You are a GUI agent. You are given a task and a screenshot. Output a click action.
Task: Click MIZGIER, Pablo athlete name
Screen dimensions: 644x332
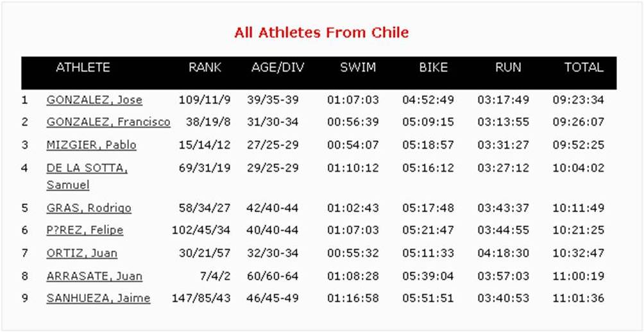click(91, 145)
